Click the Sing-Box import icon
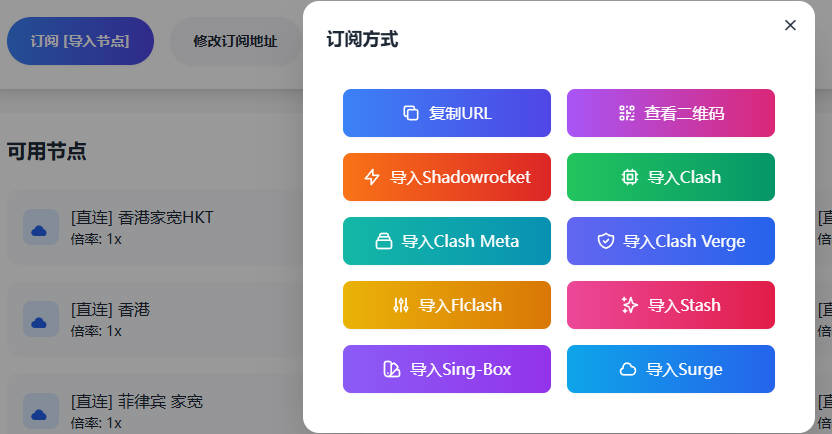832x434 pixels. 392,369
